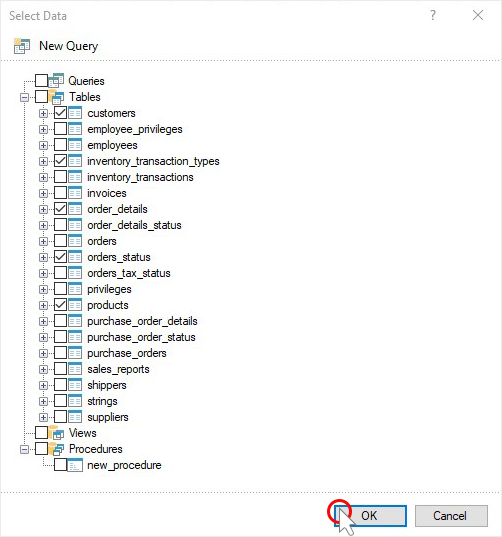The width and height of the screenshot is (502, 537).
Task: Click the help question mark icon
Action: pos(433,15)
